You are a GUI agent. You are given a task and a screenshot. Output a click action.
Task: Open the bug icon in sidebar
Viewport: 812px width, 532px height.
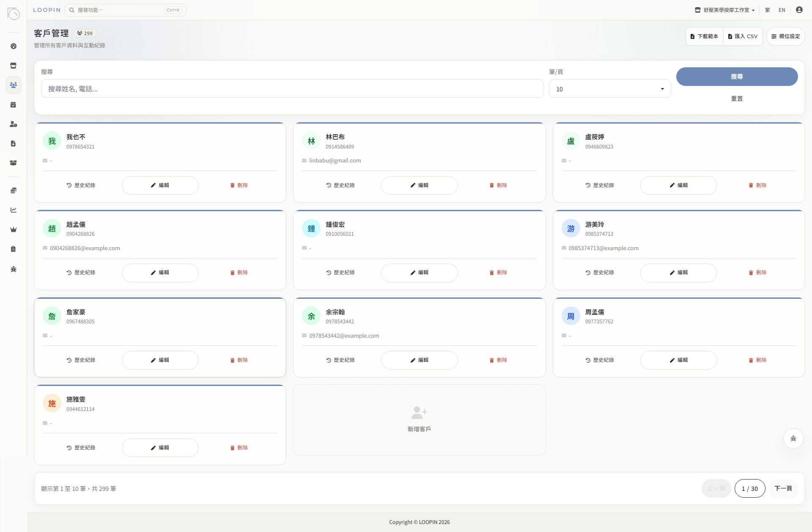[x=14, y=269]
